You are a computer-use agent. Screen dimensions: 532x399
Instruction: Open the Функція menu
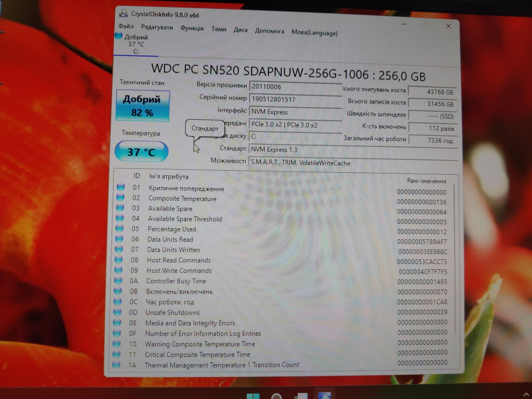point(192,28)
